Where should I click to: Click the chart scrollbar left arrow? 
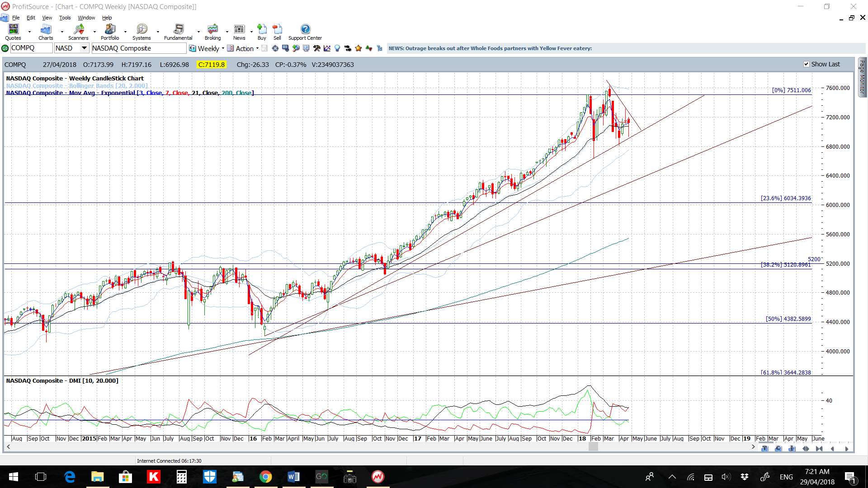(8, 446)
